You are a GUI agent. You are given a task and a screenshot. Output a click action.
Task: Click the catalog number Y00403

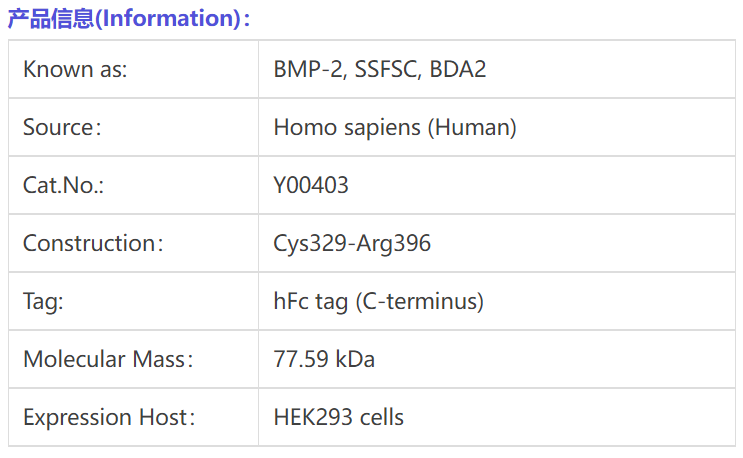click(311, 185)
